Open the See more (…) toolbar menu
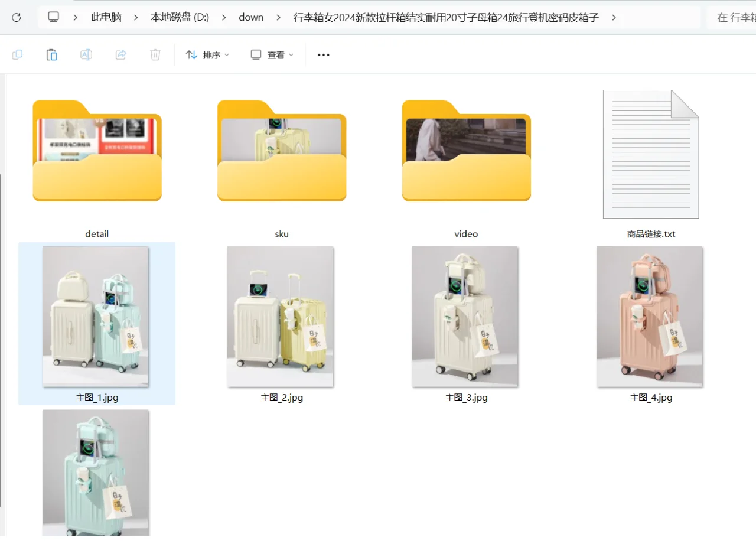 tap(323, 54)
